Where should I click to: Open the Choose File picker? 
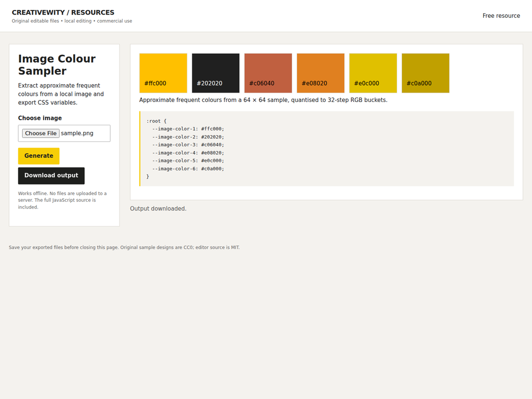(x=40, y=134)
